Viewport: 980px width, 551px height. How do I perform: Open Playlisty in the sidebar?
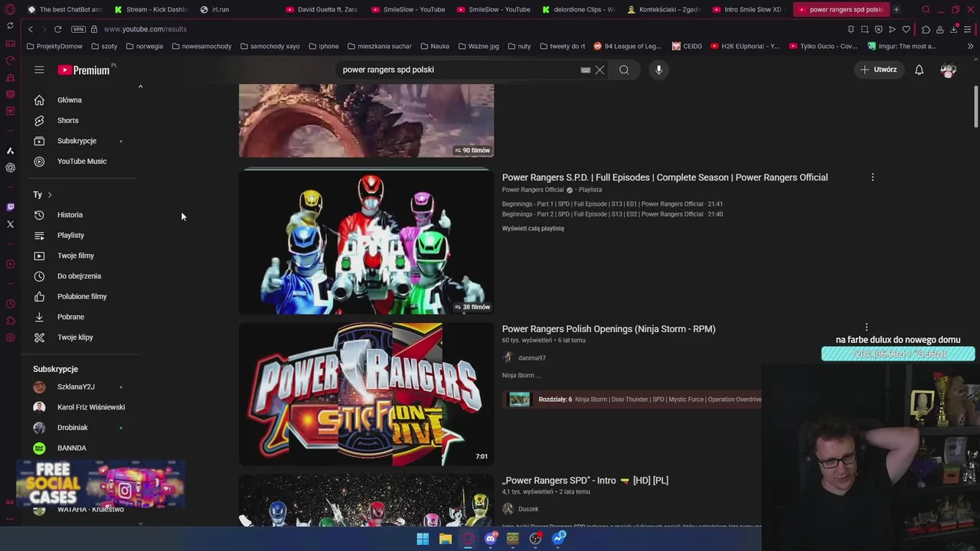pos(81,236)
